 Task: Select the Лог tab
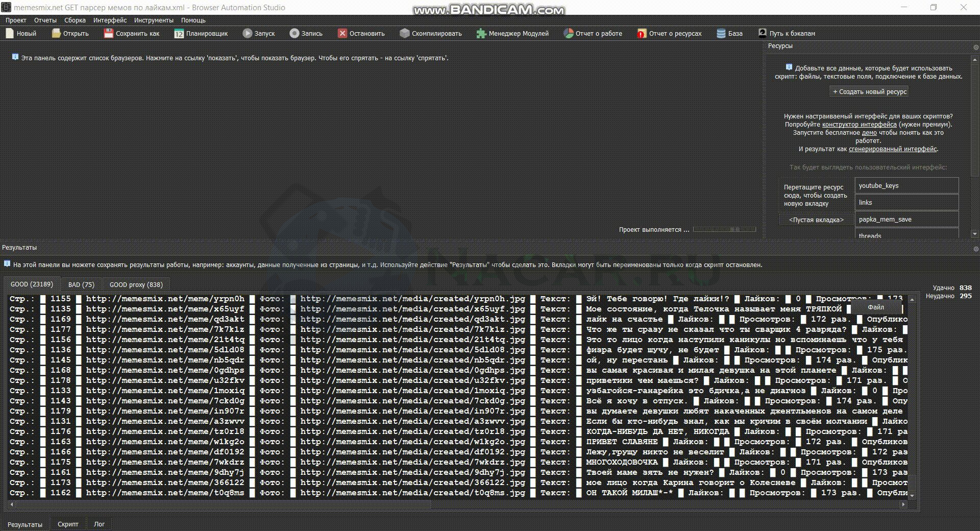(99, 524)
